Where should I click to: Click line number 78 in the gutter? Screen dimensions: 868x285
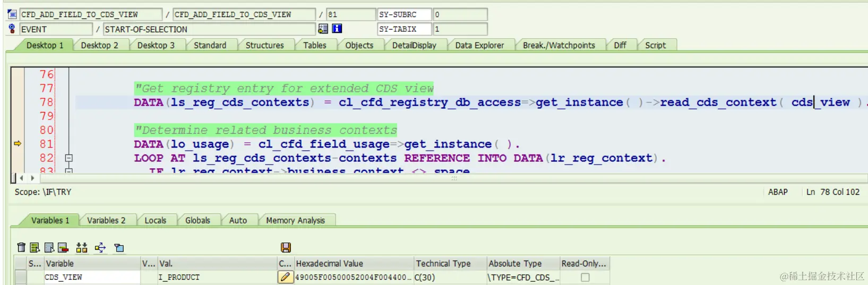46,102
